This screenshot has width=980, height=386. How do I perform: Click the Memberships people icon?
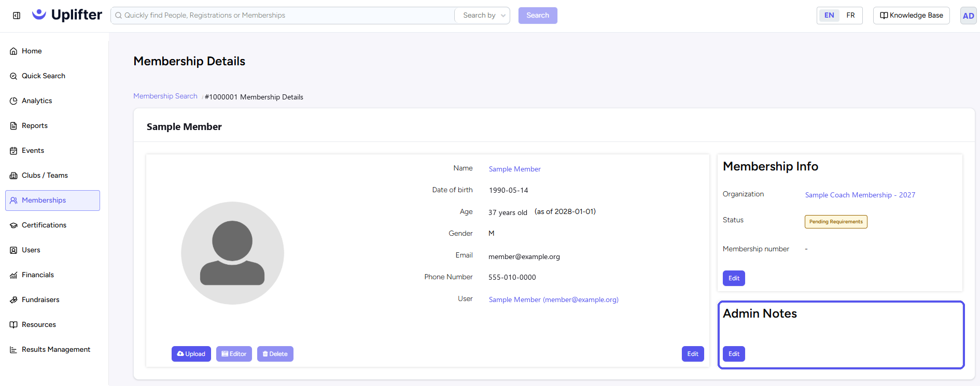pos(13,201)
